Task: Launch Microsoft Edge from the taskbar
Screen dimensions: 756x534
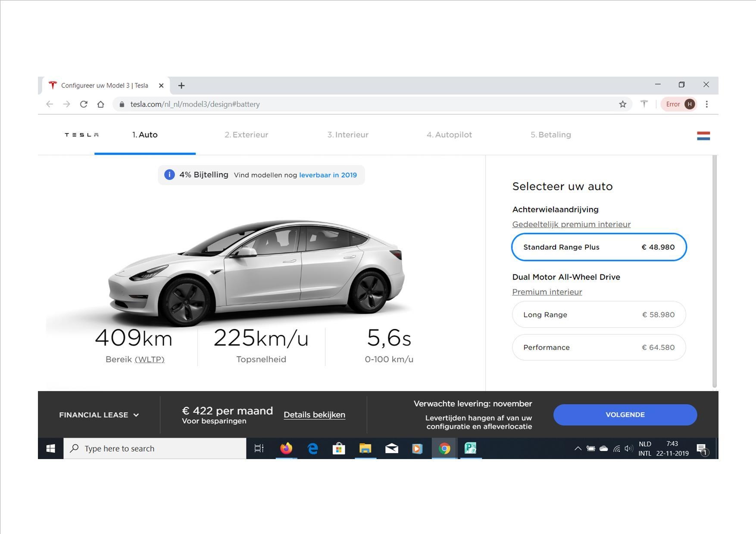Action: tap(313, 448)
